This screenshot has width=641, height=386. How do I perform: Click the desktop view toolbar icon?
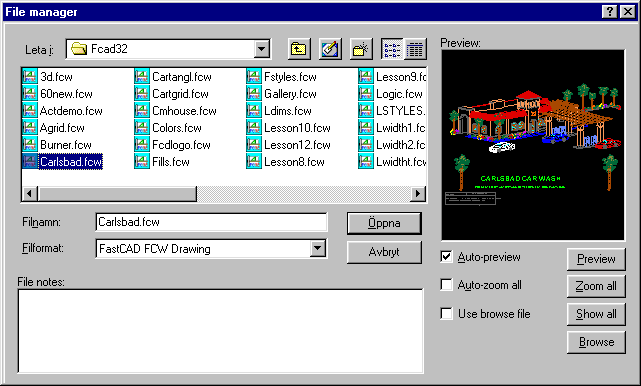tap(330, 49)
